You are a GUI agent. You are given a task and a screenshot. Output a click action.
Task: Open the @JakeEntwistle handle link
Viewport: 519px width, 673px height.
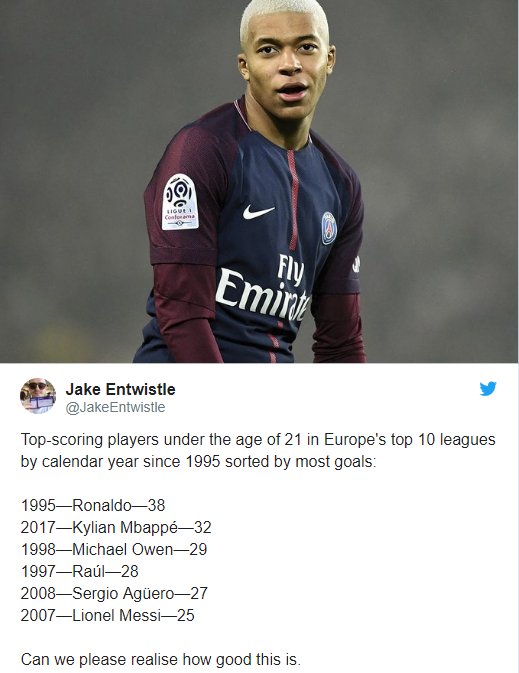click(115, 407)
